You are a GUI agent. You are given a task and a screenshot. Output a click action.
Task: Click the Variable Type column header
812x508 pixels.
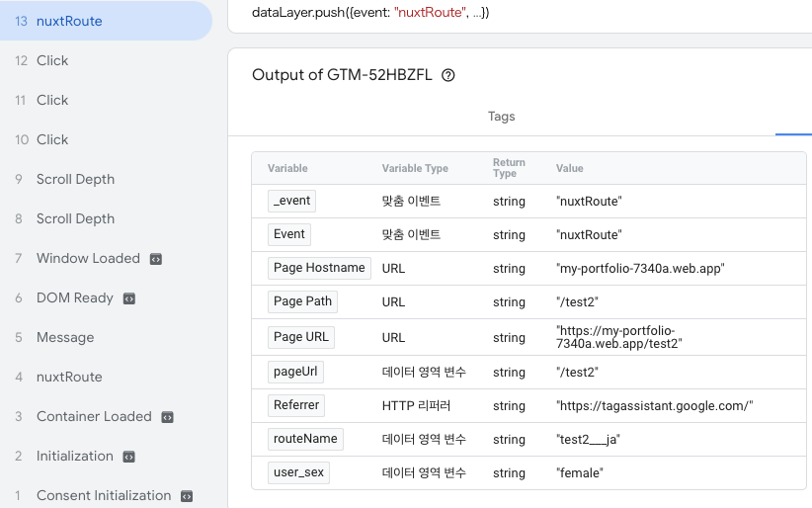(x=415, y=168)
